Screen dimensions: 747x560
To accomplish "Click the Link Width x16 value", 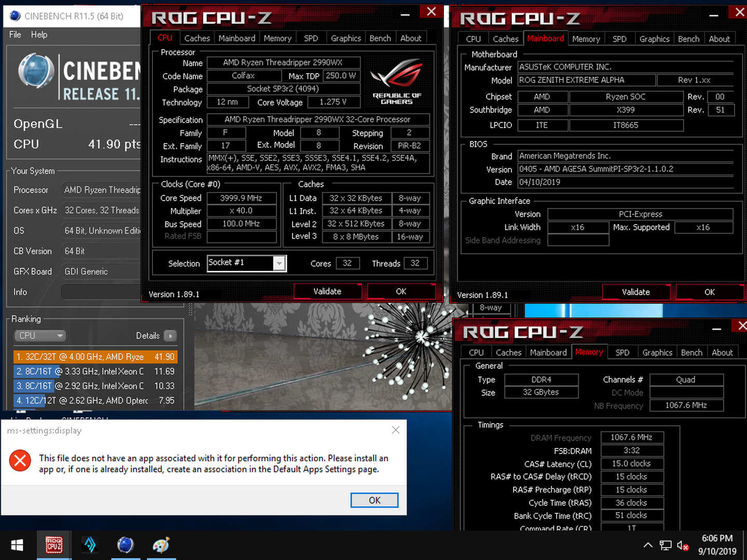I will pyautogui.click(x=578, y=227).
